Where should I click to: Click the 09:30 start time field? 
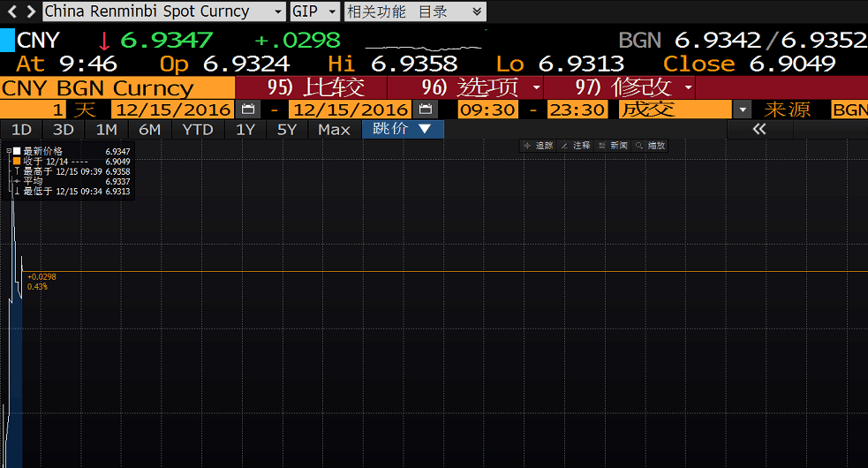tap(487, 109)
